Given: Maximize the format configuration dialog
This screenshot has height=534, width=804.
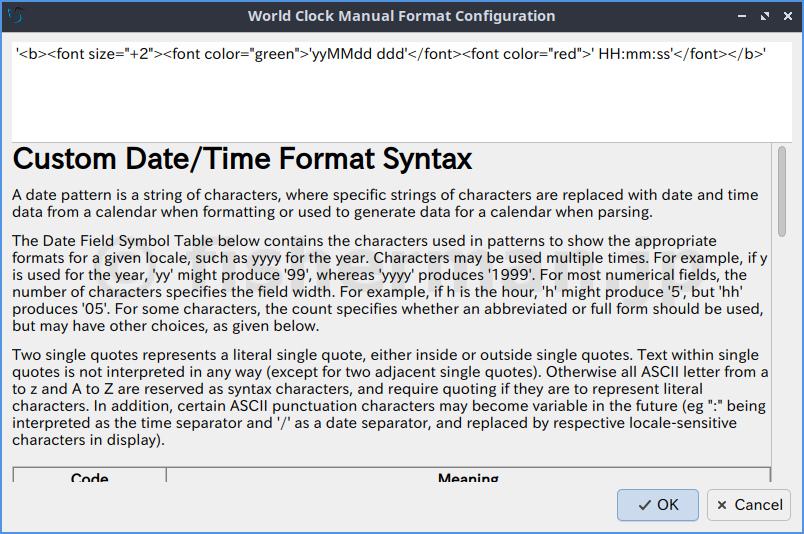Looking at the screenshot, I should point(765,16).
